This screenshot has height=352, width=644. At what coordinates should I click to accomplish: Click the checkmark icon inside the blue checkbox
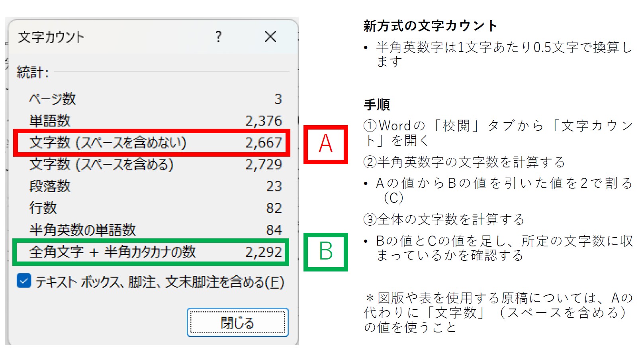[24, 282]
